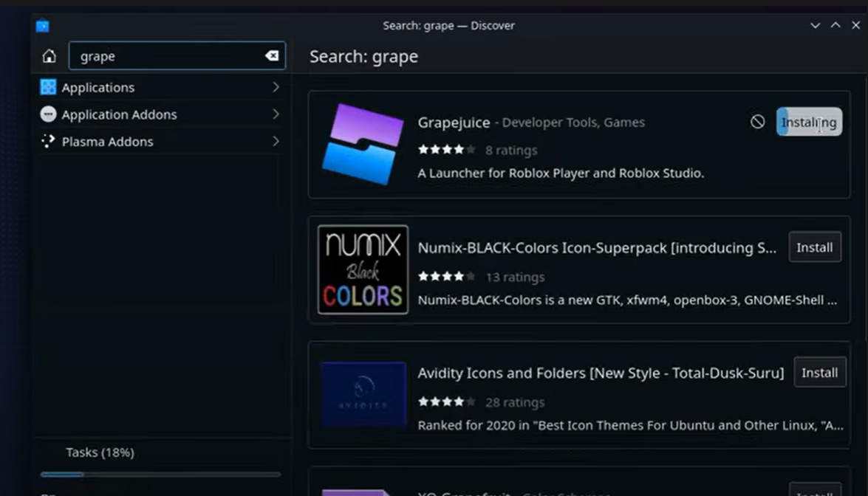Click the Tasks progress bar

(x=160, y=475)
